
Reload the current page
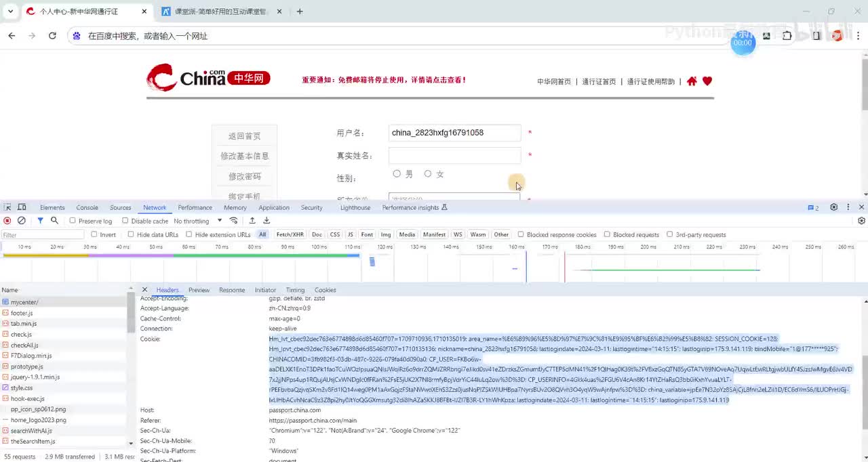[52, 36]
